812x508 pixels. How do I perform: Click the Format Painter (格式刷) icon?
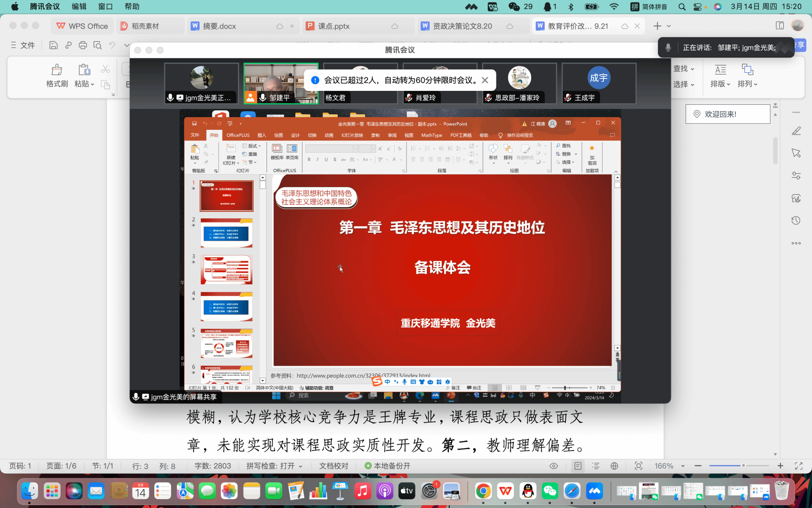pyautogui.click(x=57, y=70)
